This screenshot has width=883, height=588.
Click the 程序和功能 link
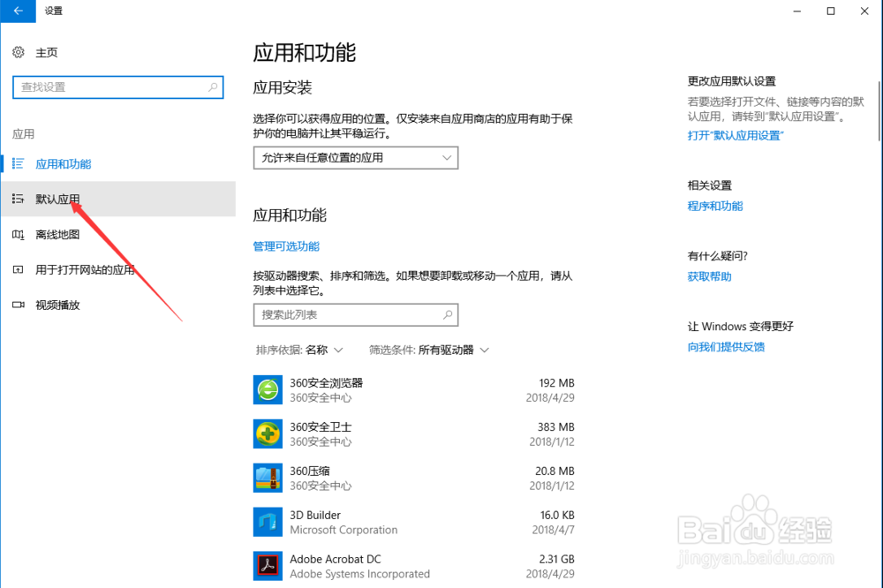coord(714,206)
